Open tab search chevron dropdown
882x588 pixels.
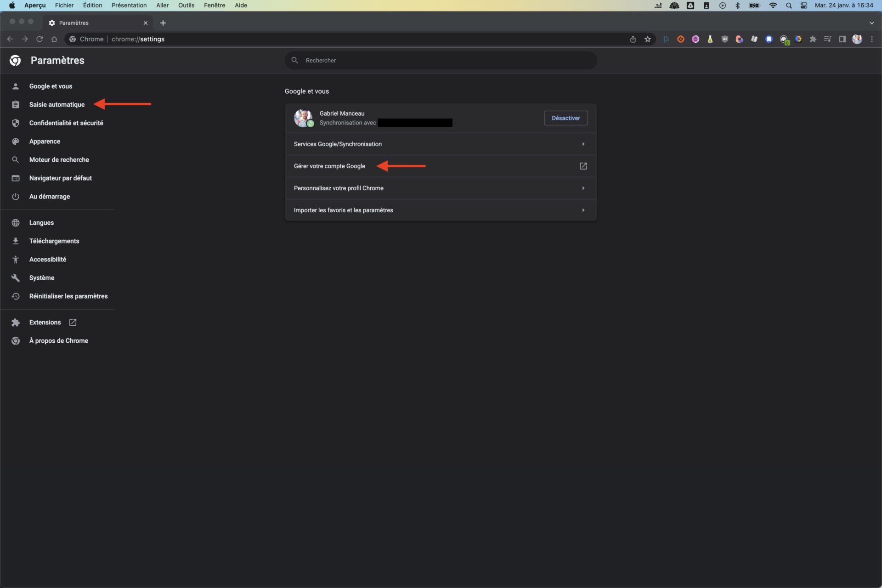coord(871,23)
